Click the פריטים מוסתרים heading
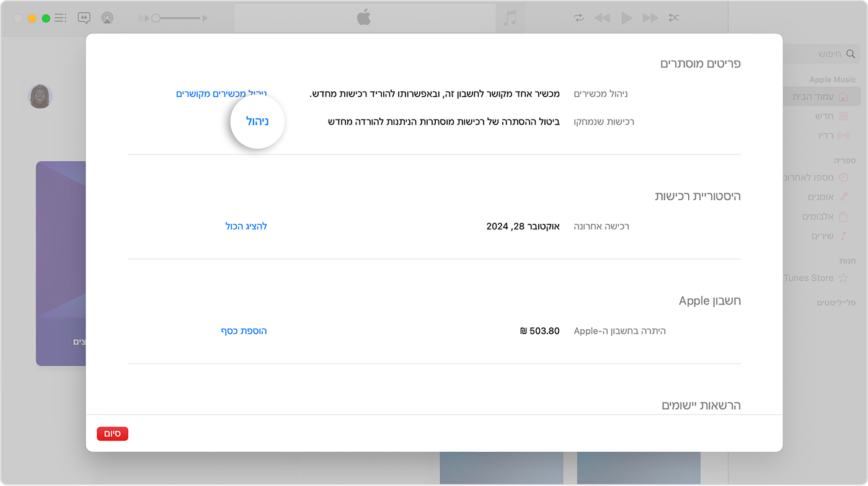This screenshot has height=486, width=868. [701, 63]
